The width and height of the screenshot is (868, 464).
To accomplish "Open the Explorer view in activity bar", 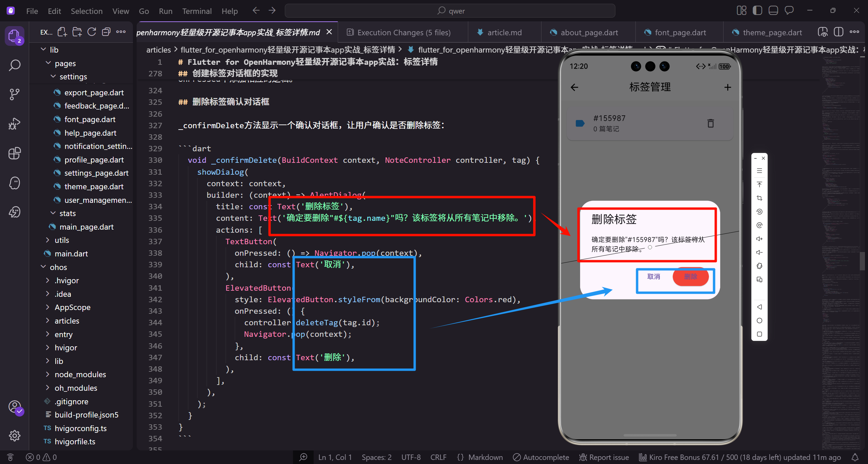I will point(14,36).
